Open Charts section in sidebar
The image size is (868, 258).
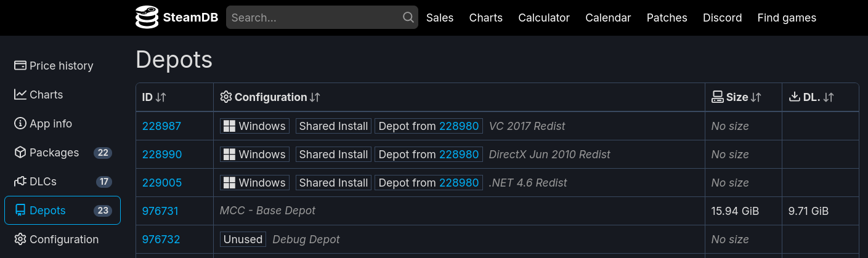(x=62, y=94)
